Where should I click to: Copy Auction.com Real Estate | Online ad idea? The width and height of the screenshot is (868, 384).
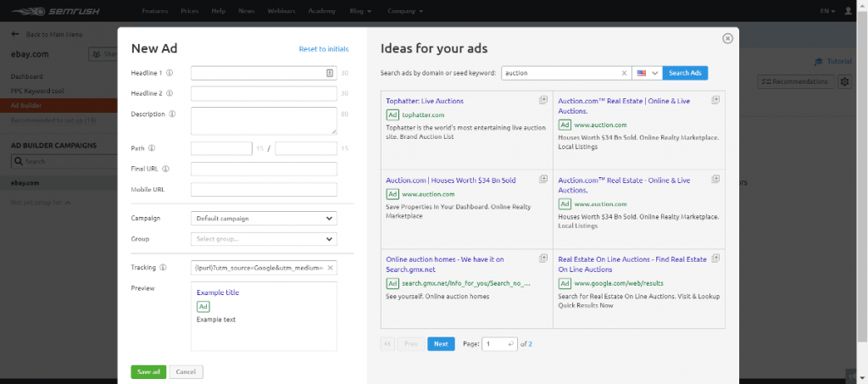pyautogui.click(x=715, y=99)
